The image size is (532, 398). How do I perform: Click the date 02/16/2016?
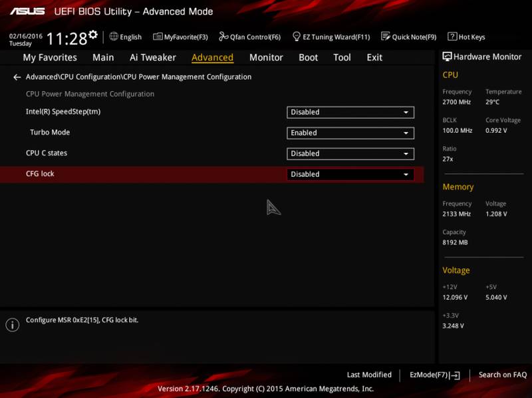[x=26, y=36]
